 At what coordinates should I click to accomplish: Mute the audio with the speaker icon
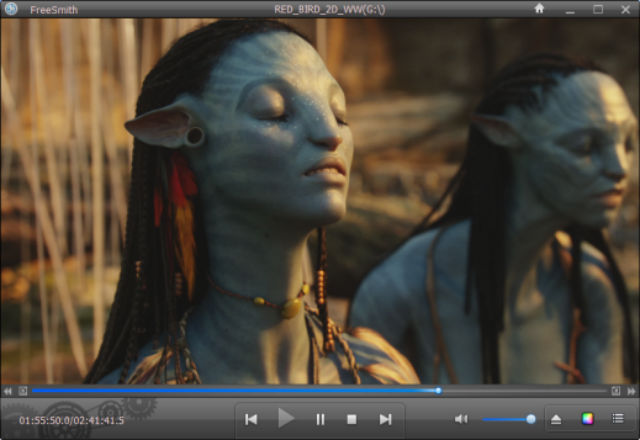pos(461,419)
